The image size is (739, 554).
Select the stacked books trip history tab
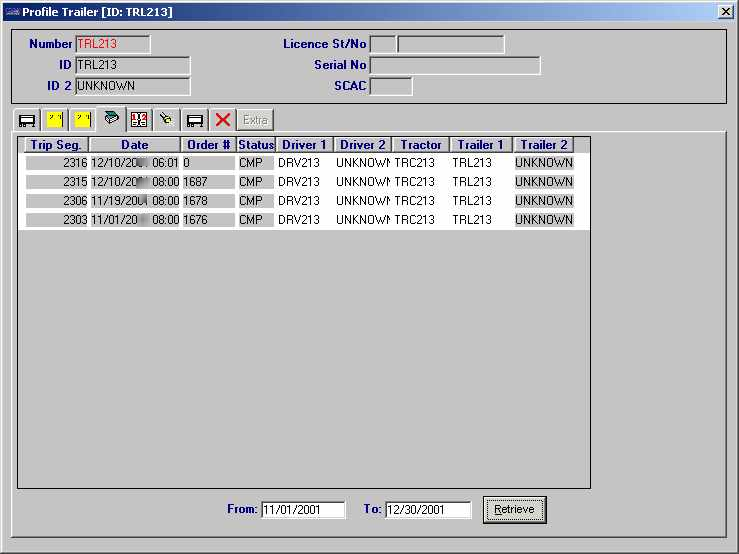[x=111, y=119]
